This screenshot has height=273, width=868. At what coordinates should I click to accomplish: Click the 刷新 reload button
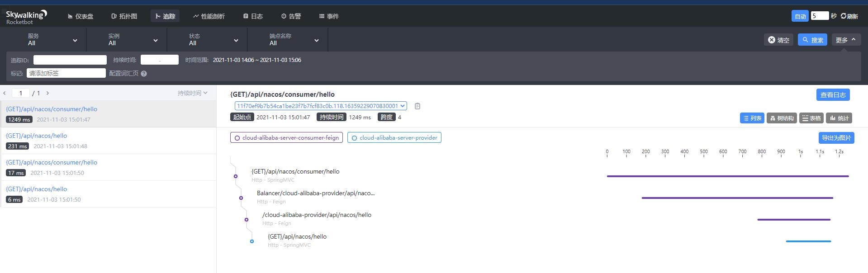849,16
